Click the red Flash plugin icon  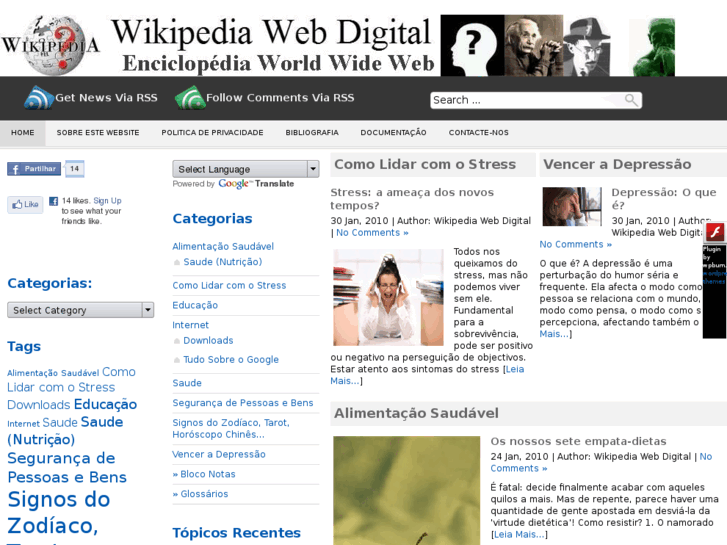tap(715, 232)
